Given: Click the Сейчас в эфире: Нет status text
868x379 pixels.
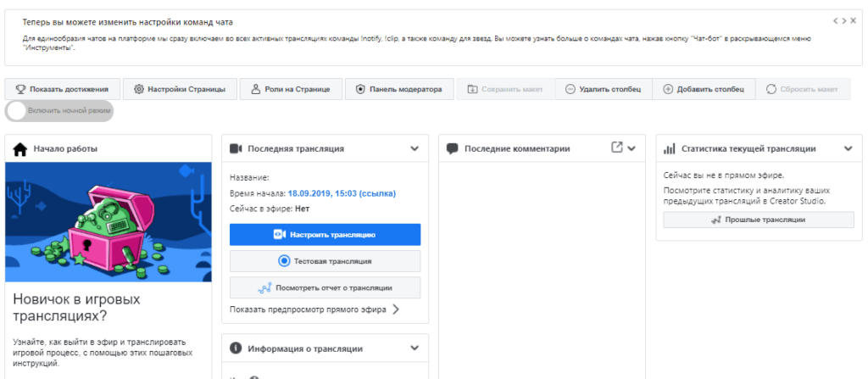Looking at the screenshot, I should pos(270,209).
